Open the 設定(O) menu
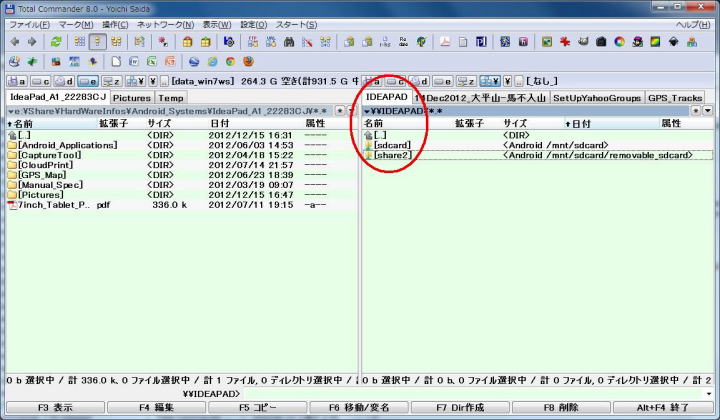Viewport: 720px width, 420px height. [x=253, y=25]
